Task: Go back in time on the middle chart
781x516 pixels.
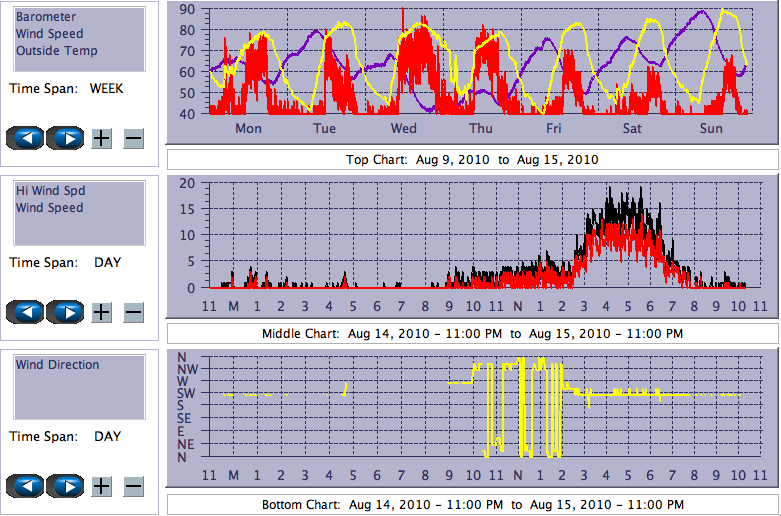Action: point(26,312)
